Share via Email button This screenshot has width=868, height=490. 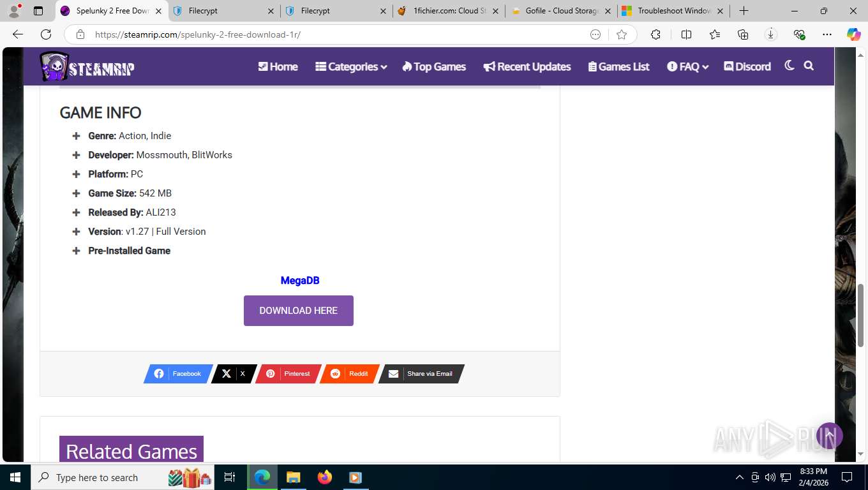[x=421, y=374]
